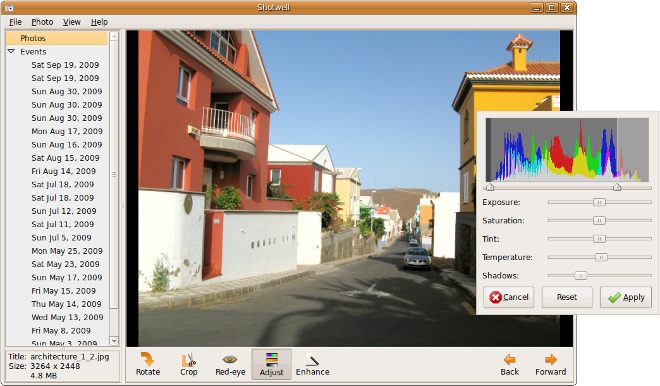Select event Sat Aug 15, 2009
This screenshot has width=660, height=386.
pyautogui.click(x=65, y=158)
